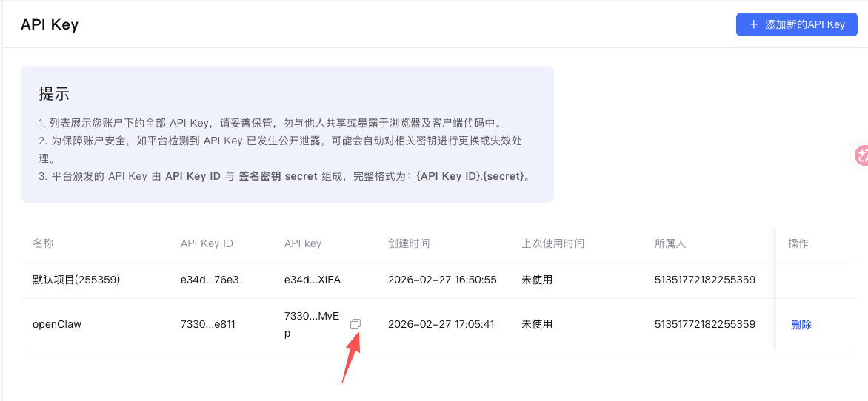Click the API Key page title
Image resolution: width=868 pixels, height=401 pixels.
tap(50, 25)
